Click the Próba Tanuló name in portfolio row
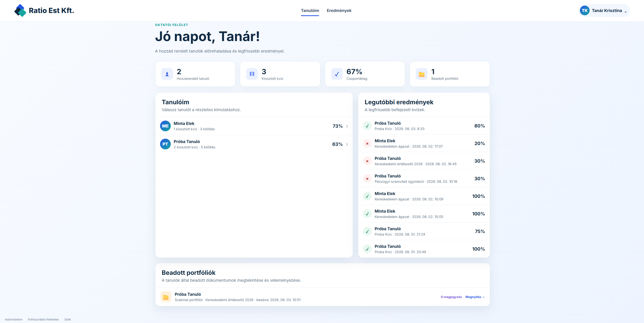Image resolution: width=644 pixels, height=323 pixels. click(188, 294)
